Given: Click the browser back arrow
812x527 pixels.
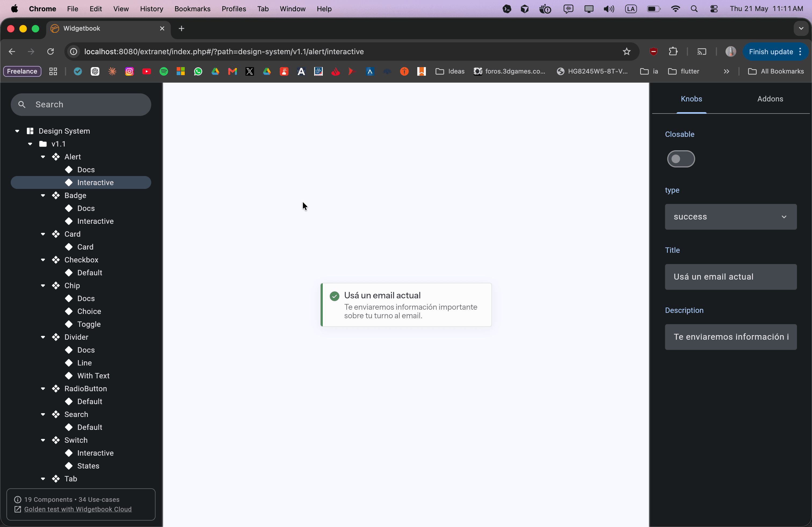Looking at the screenshot, I should pos(12,52).
